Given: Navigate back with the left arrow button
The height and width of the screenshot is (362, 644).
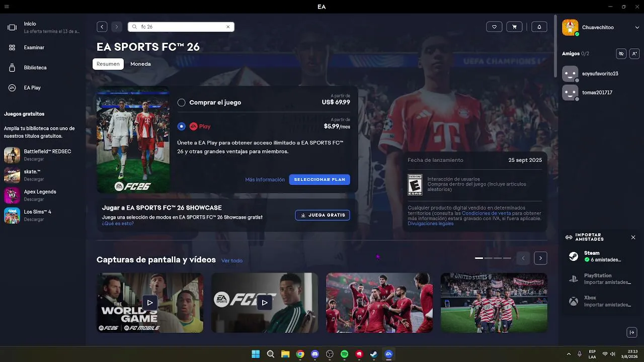Looking at the screenshot, I should 102,27.
